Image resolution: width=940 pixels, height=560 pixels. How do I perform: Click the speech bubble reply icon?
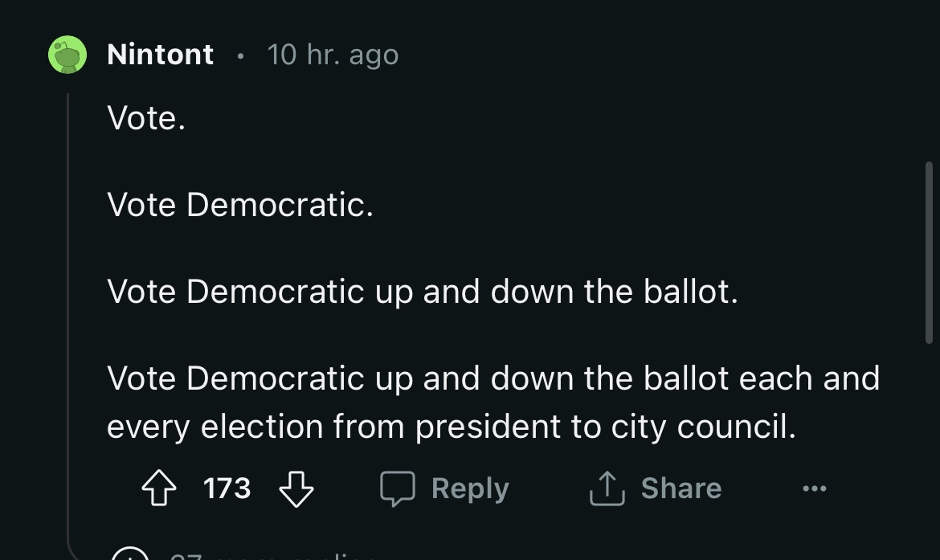click(x=398, y=488)
